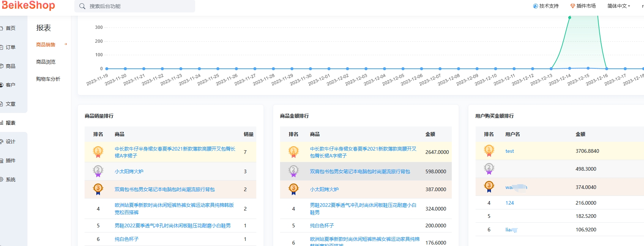Open 纯白色杯子 in sales quantity ranking
The height and width of the screenshot is (246, 644).
pos(126,239)
